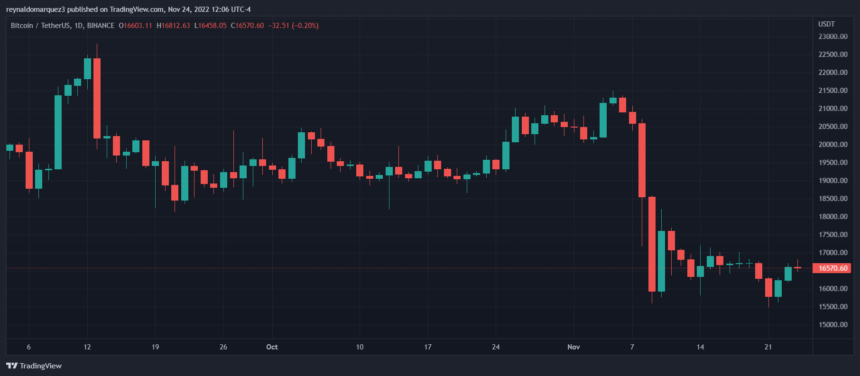Click the '7' date label on time axis
Image resolution: width=860 pixels, height=376 pixels.
632,347
